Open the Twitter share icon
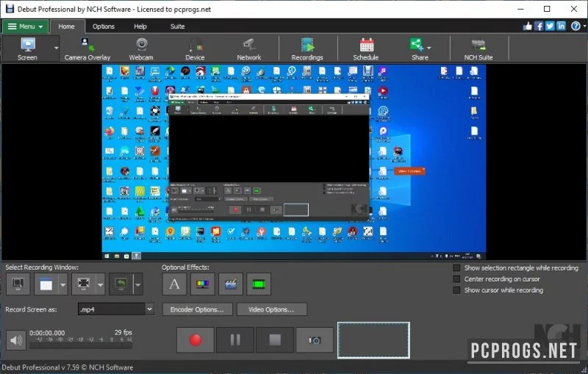The width and height of the screenshot is (588, 374). (550, 26)
